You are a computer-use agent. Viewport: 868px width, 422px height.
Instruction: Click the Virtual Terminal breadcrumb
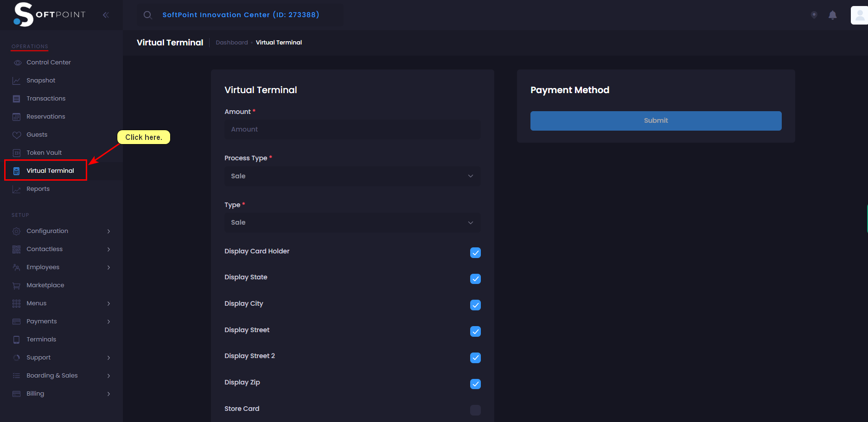tap(279, 43)
